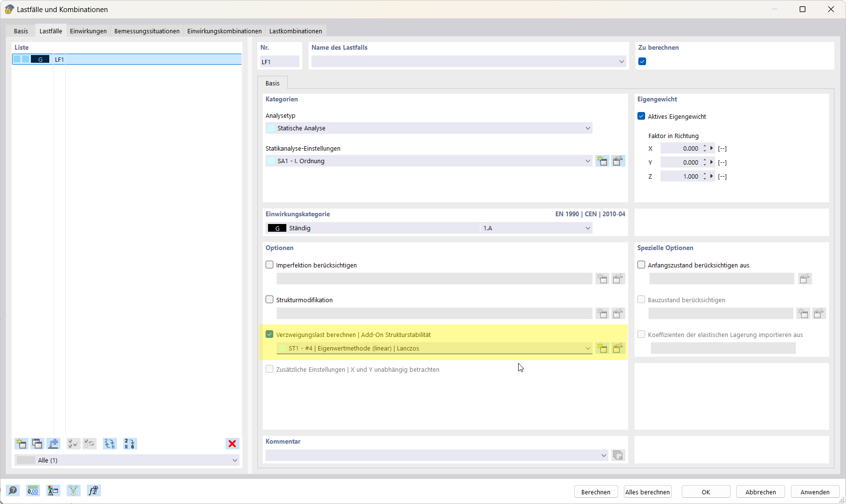Click Koeffizienten der elastischen Lagerung checkbox

641,335
